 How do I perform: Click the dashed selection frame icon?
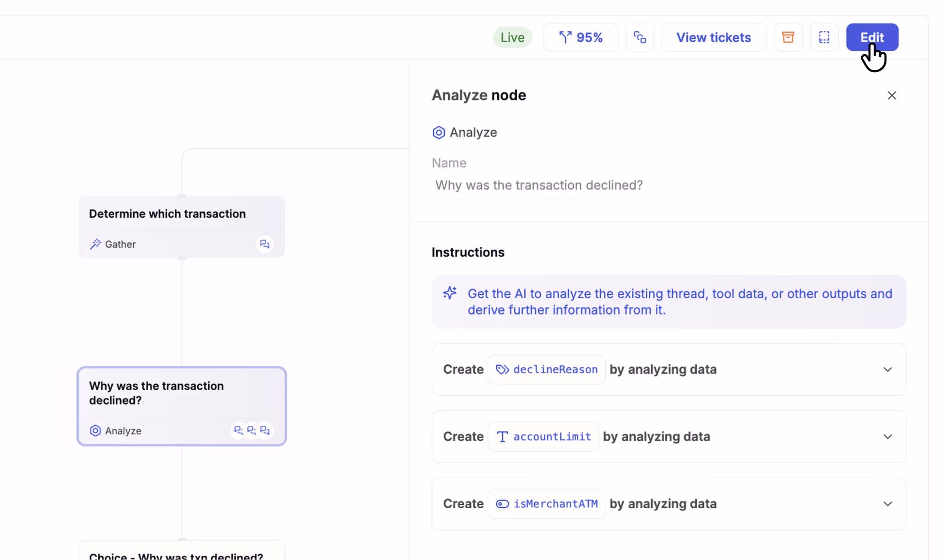[x=824, y=37]
